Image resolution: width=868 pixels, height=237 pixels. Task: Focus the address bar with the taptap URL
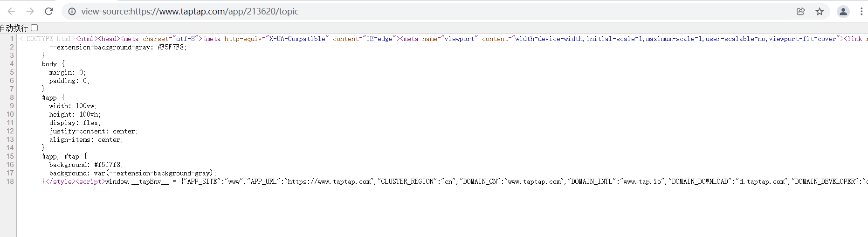[x=326, y=11]
